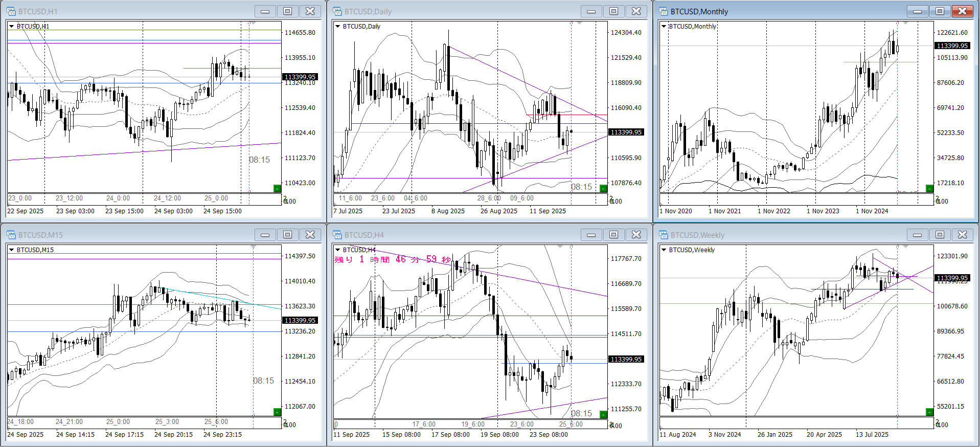This screenshot has height=447, width=980.
Task: Click the chart shift marker atop H1 chart
Action: tap(253, 24)
